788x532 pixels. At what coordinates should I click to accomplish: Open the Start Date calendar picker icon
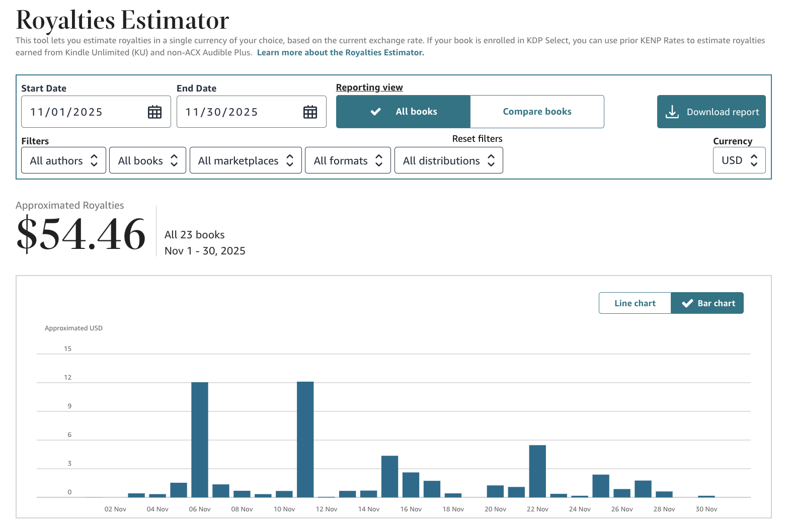tap(154, 112)
